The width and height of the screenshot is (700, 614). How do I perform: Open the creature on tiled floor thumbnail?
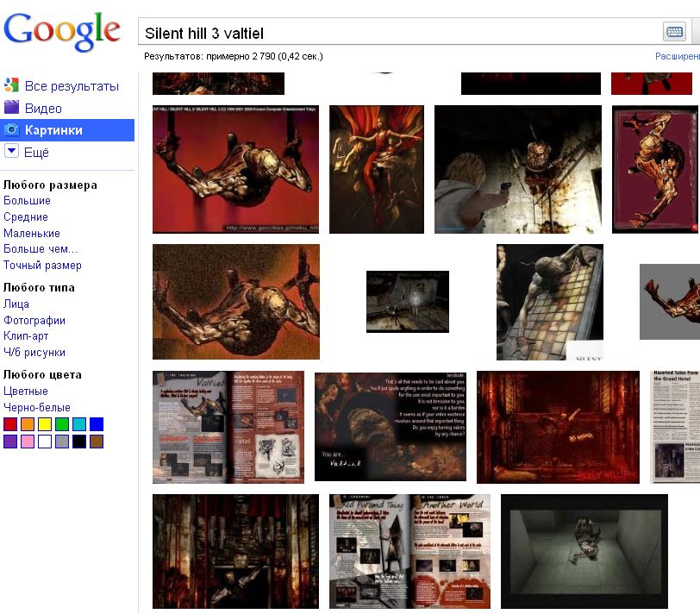pyautogui.click(x=550, y=302)
